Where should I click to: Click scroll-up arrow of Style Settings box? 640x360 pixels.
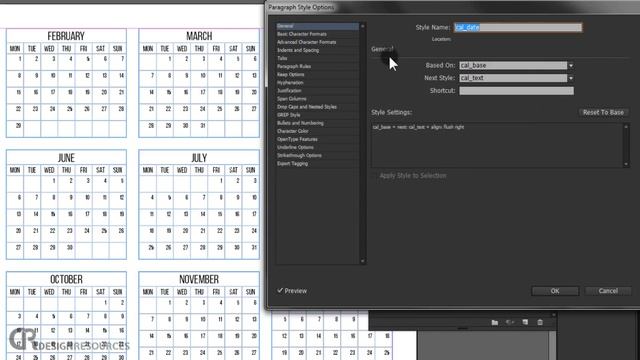[626, 127]
